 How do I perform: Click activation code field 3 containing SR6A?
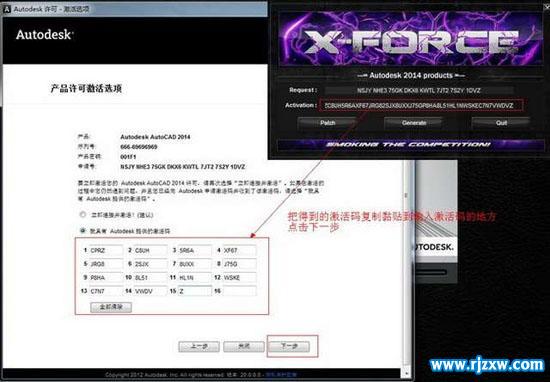[x=195, y=250]
